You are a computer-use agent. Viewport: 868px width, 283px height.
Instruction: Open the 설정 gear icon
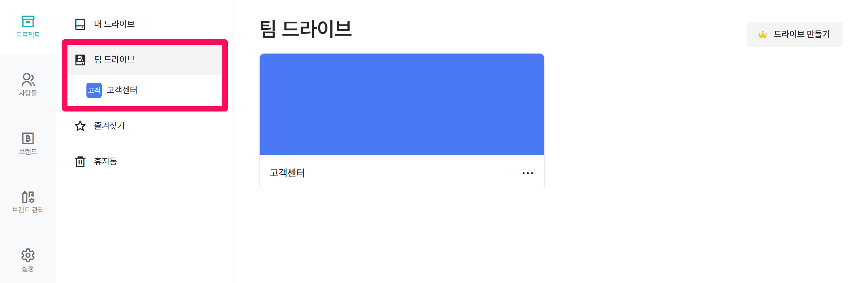click(x=28, y=255)
